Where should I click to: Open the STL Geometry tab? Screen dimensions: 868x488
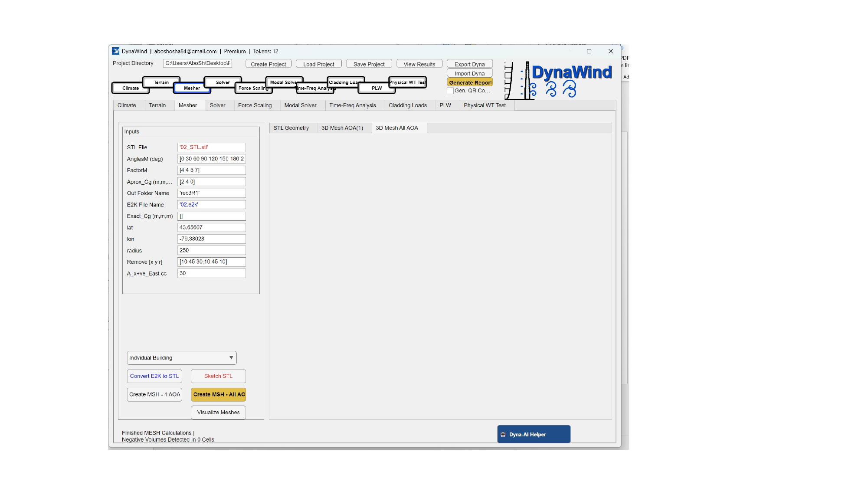(x=291, y=128)
